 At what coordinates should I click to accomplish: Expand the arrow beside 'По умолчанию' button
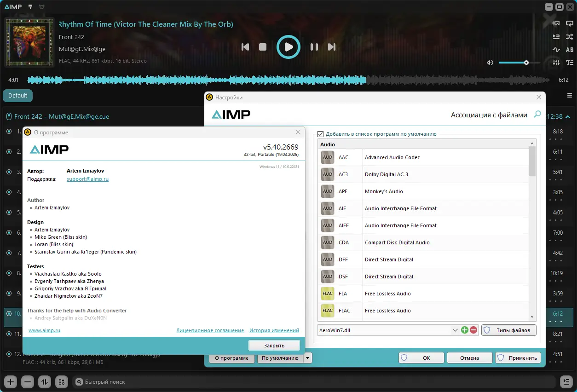pos(308,358)
